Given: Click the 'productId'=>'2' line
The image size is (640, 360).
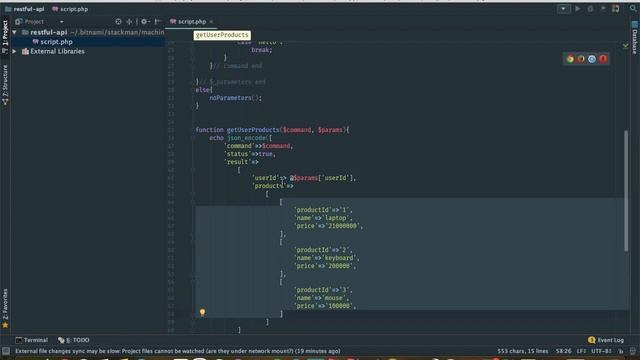Looking at the screenshot, I should click(x=324, y=250).
